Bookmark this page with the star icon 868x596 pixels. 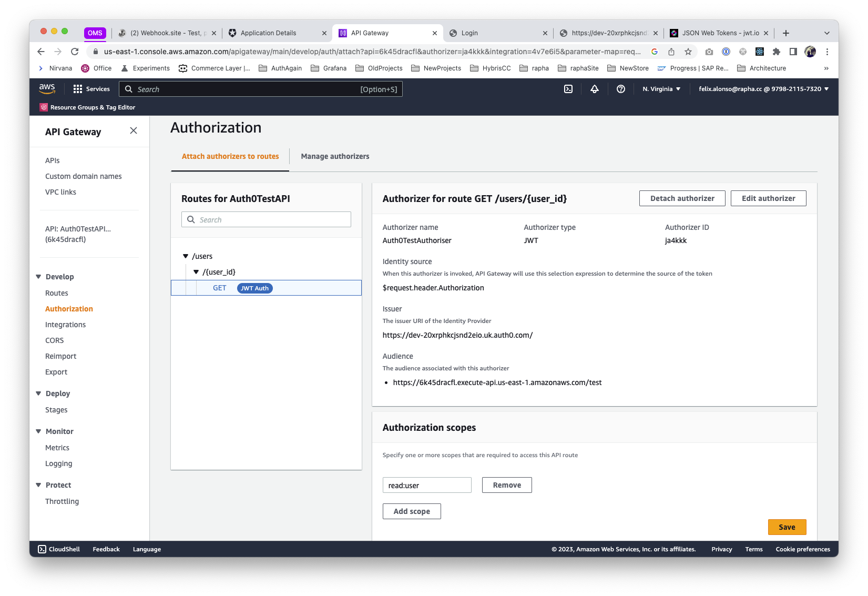point(688,52)
